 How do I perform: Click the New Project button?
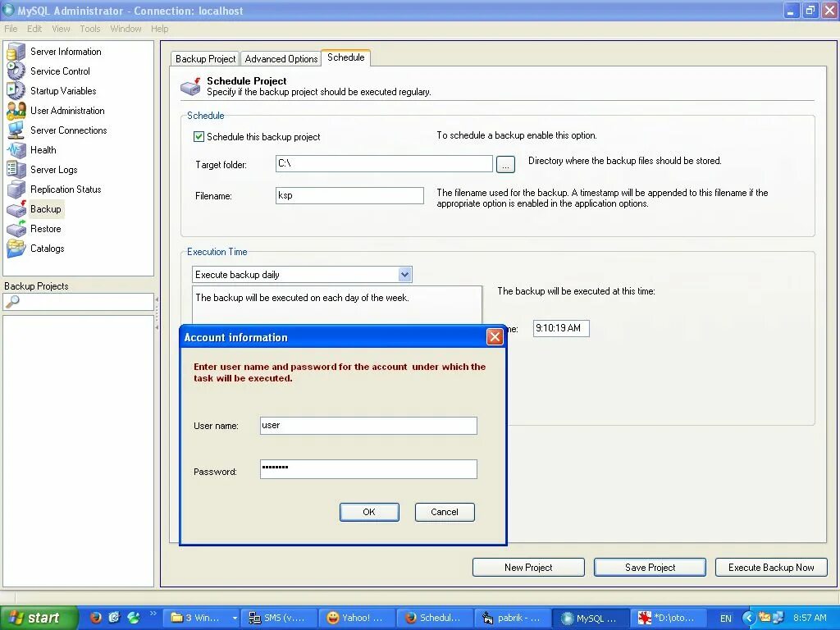tap(528, 568)
